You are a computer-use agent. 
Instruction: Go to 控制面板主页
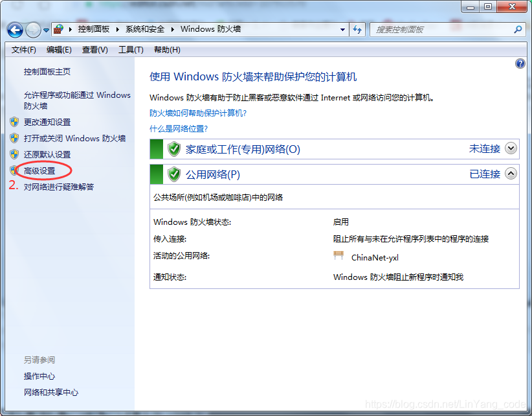[x=47, y=72]
